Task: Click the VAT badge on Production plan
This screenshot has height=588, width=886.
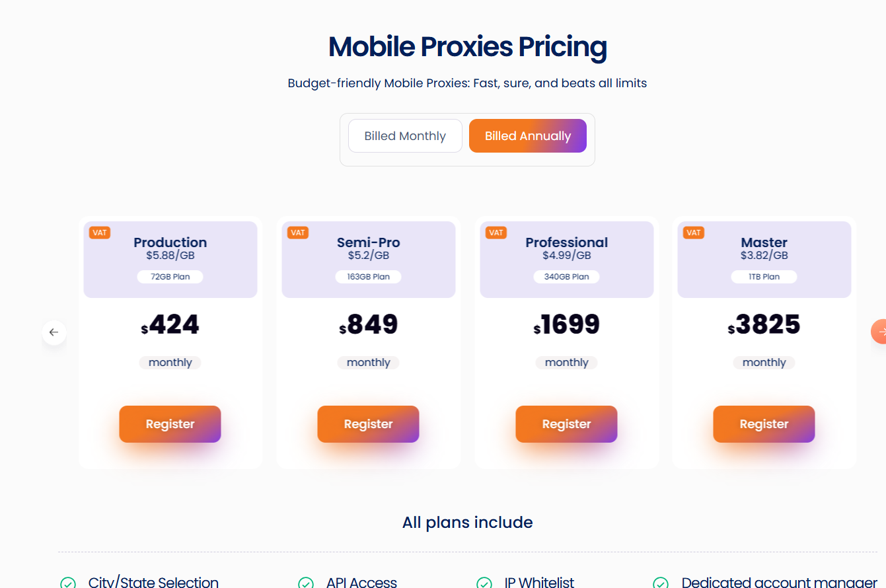Action: pos(100,233)
